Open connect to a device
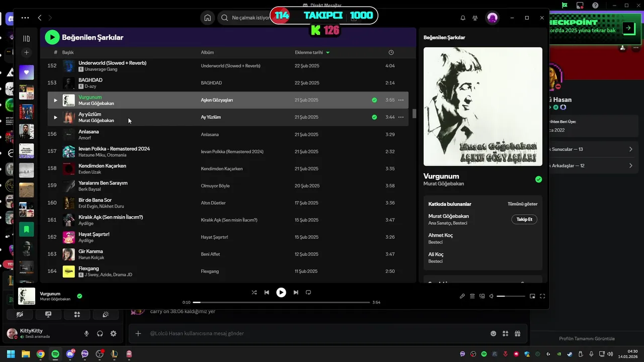The width and height of the screenshot is (644, 362). pyautogui.click(x=482, y=296)
